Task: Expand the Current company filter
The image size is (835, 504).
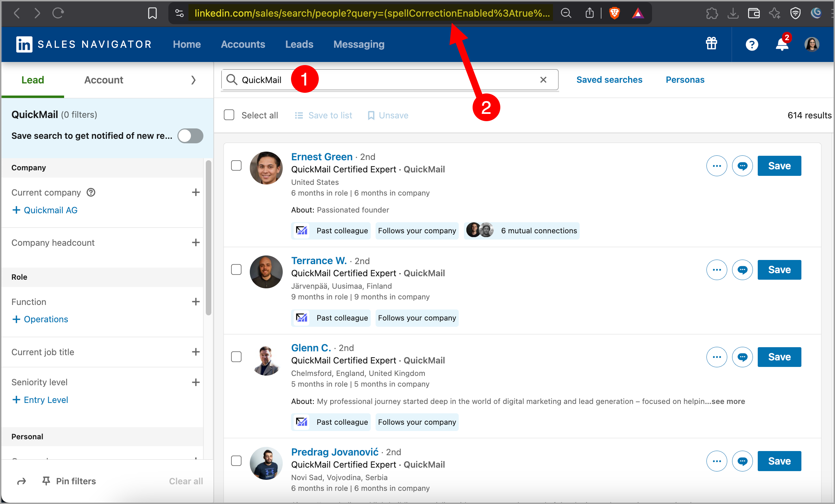Action: click(x=196, y=192)
